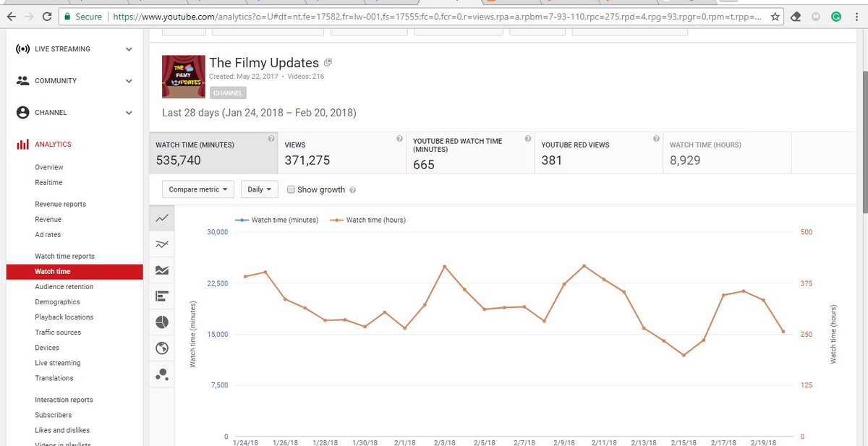
Task: Click the CHANNEL badge label
Action: tap(228, 93)
